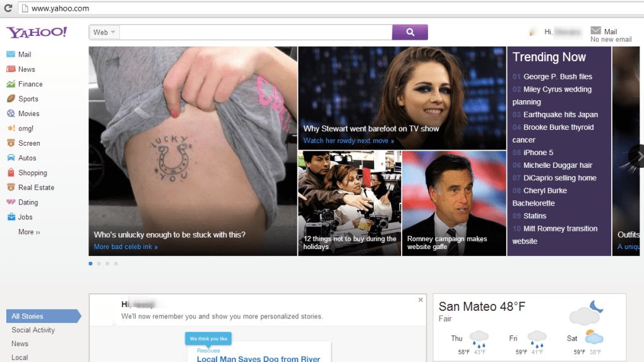Click the Sports football icon
Screen dimensions: 644x362
click(x=11, y=98)
